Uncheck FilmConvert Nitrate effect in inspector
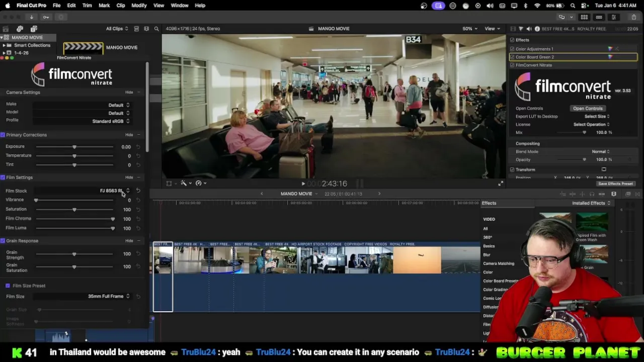Viewport: 644px width, 362px height. [512, 65]
